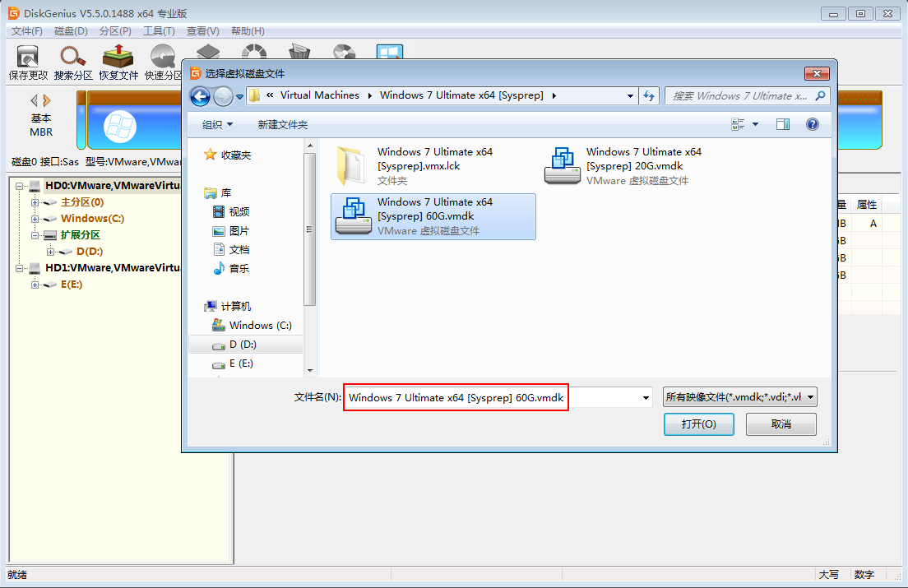Click the help question mark icon
The width and height of the screenshot is (908, 588).
813,124
